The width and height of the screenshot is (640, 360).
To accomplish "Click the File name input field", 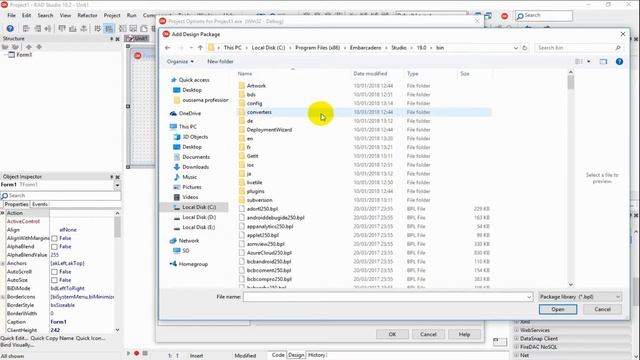I will click(x=385, y=297).
